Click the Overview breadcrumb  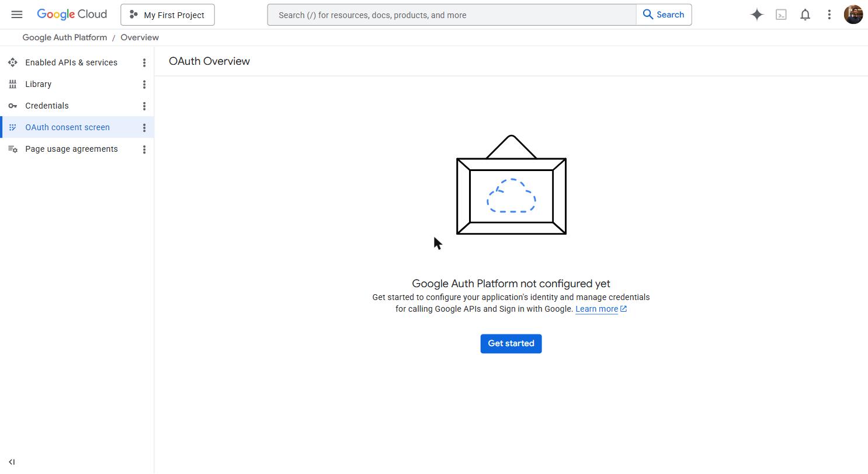coord(140,37)
